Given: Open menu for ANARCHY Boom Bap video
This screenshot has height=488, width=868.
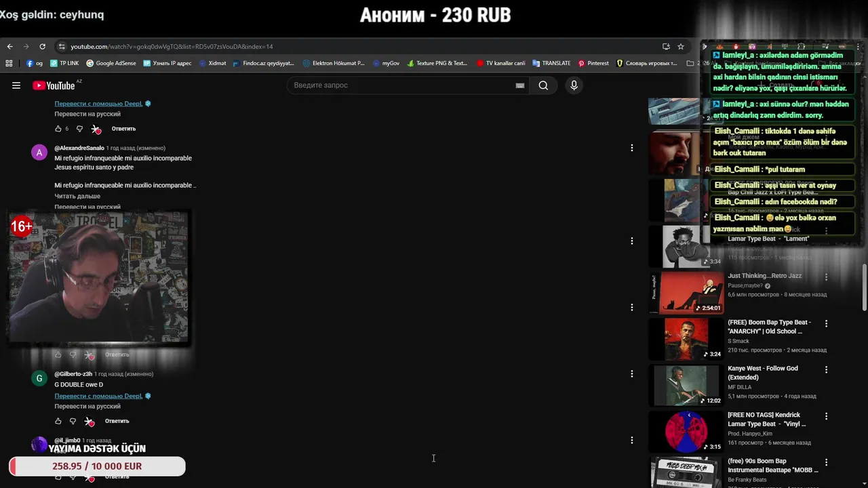Looking at the screenshot, I should pos(826,324).
